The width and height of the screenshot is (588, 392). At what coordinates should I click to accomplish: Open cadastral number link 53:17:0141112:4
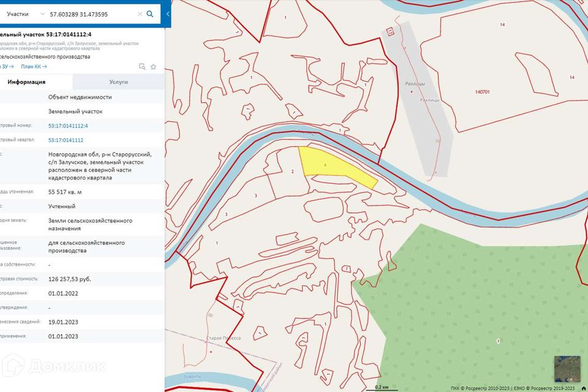68,126
